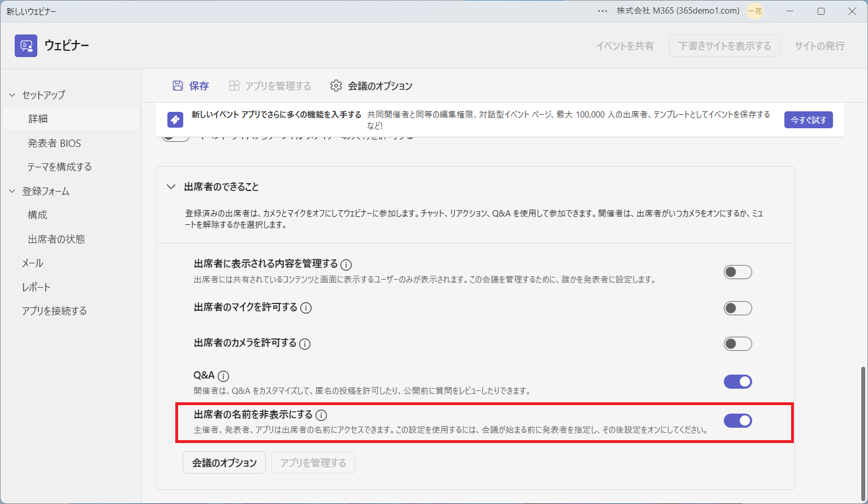Click info icon beside 出席者に表示される内容を管理する
This screenshot has height=504, width=868.
[x=346, y=264]
